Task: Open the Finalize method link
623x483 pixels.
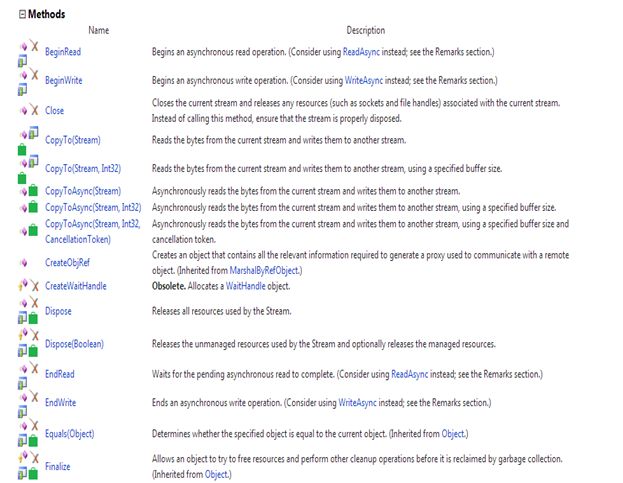Action: point(58,467)
